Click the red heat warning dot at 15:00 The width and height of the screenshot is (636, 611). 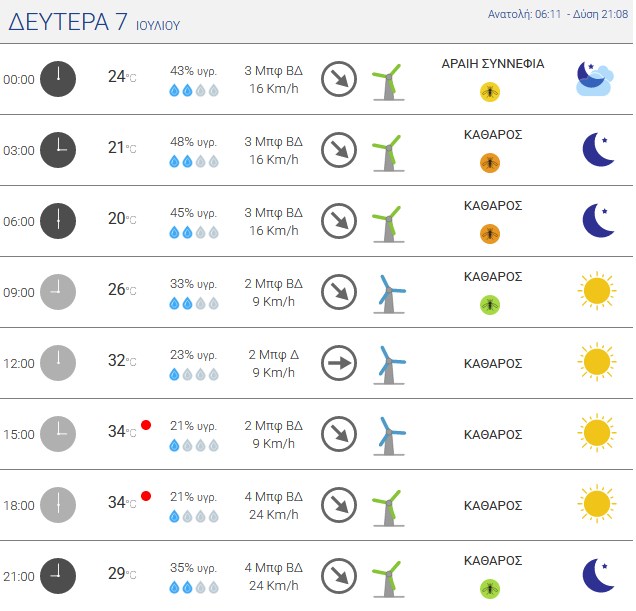[x=146, y=425]
